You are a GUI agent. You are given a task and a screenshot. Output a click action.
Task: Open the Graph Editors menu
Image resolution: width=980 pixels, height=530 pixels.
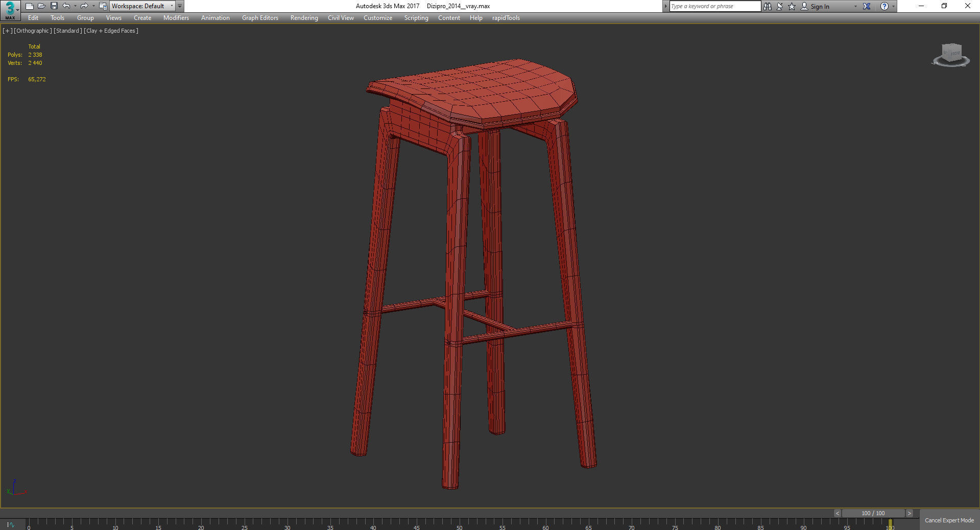click(x=260, y=18)
